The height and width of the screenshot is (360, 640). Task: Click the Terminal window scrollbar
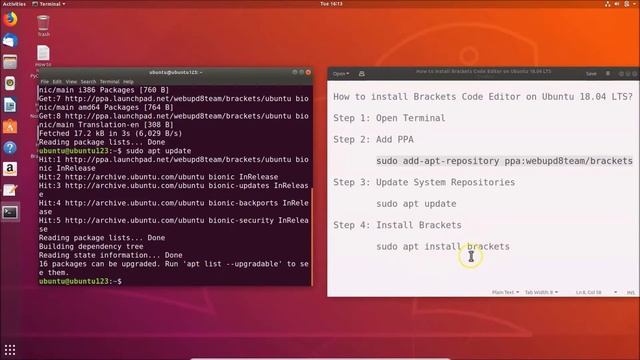[312, 237]
